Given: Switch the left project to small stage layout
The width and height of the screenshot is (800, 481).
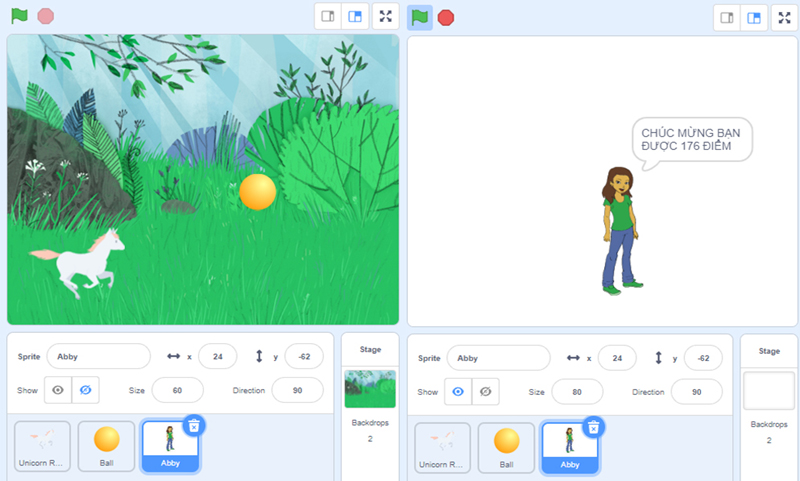Looking at the screenshot, I should pyautogui.click(x=328, y=16).
